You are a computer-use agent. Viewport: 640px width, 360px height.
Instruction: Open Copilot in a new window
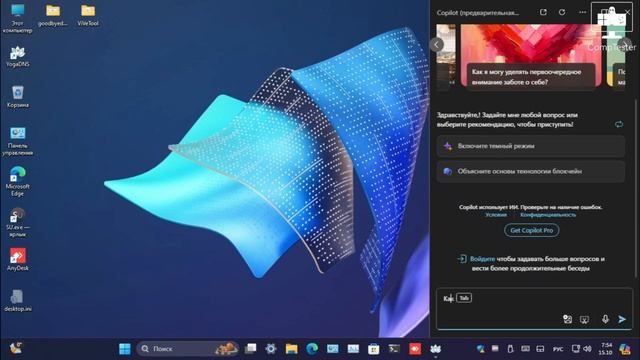point(543,12)
